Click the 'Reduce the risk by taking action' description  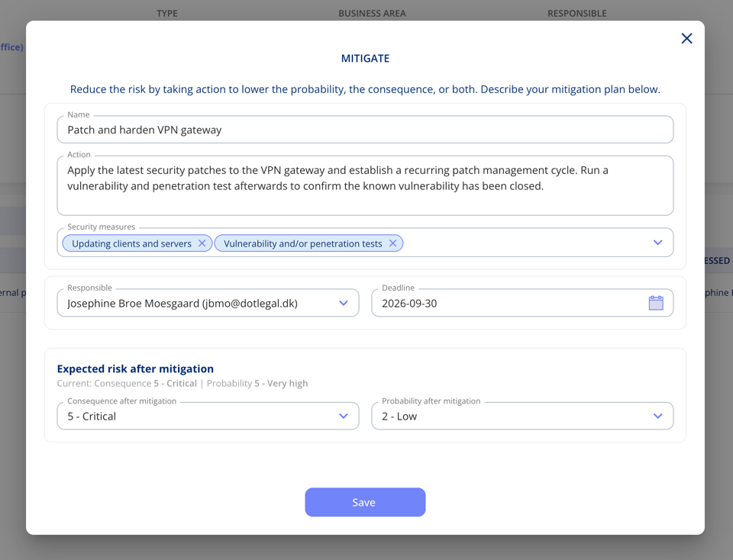(365, 89)
